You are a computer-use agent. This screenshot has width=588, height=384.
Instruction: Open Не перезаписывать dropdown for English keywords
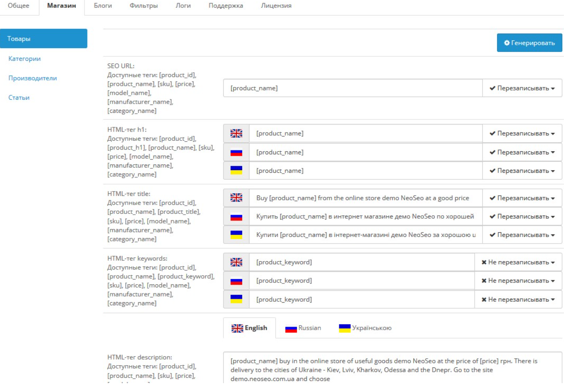pyautogui.click(x=518, y=262)
